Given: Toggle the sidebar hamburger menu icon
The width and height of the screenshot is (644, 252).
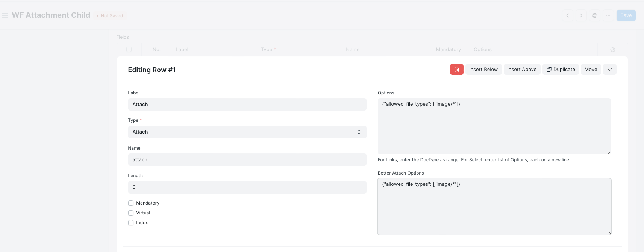Looking at the screenshot, I should [5, 15].
